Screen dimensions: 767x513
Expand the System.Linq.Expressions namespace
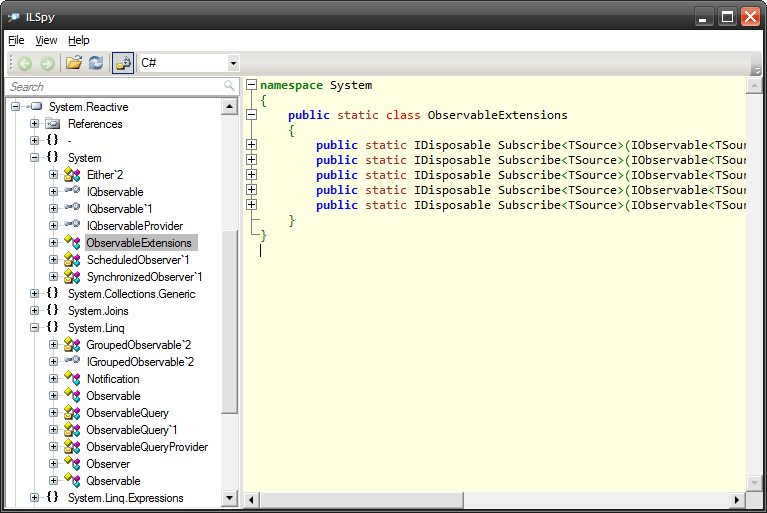point(34,497)
